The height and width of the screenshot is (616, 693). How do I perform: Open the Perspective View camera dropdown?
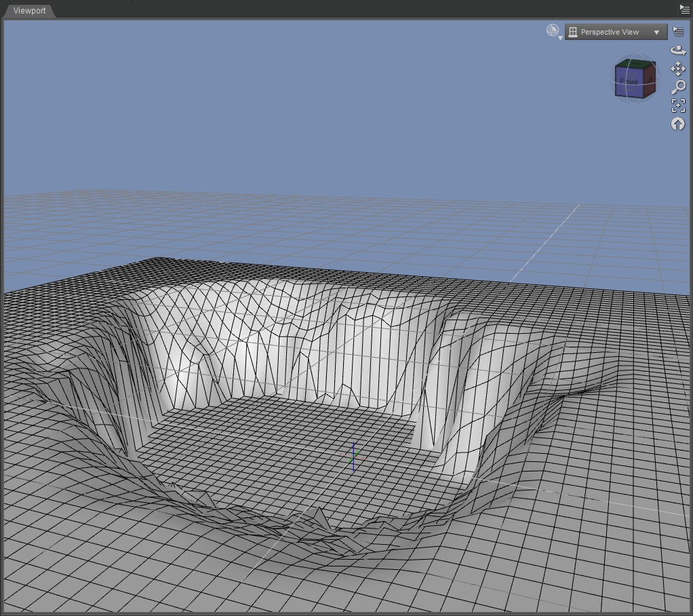click(x=616, y=32)
